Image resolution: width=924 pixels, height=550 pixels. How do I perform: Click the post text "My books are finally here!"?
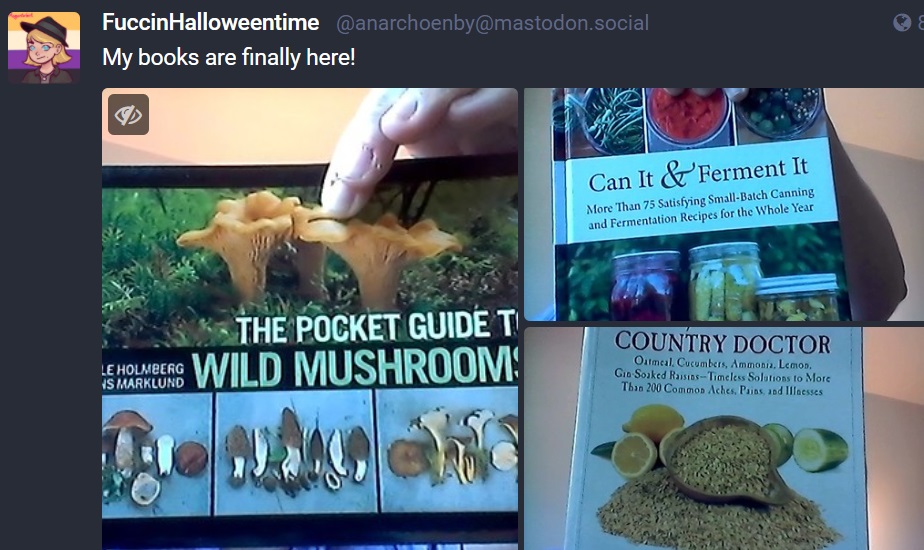point(229,58)
